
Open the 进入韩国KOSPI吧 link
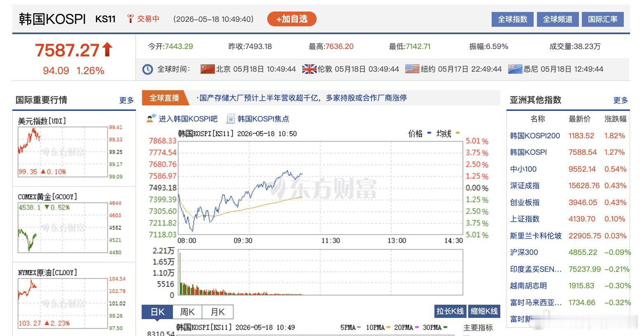(x=188, y=119)
